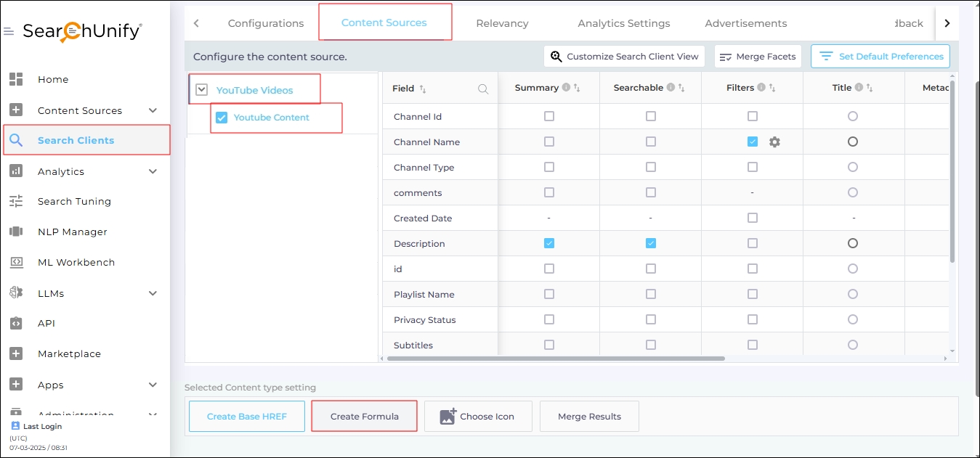Switch to the Relevancy tab

[x=502, y=23]
